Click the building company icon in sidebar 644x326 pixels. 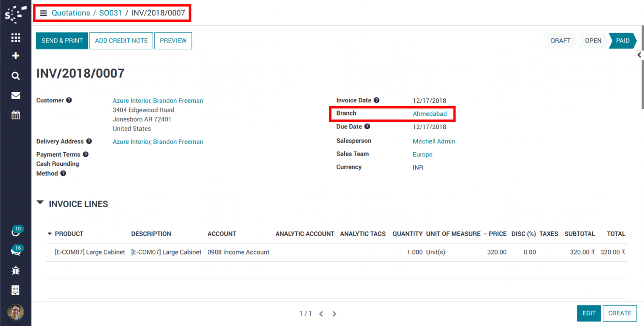coord(15,290)
